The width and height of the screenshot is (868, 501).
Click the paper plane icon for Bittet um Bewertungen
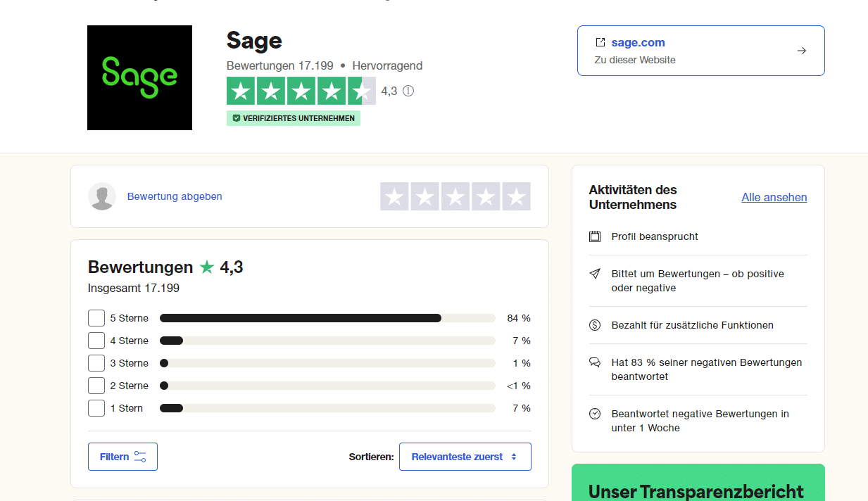click(595, 274)
